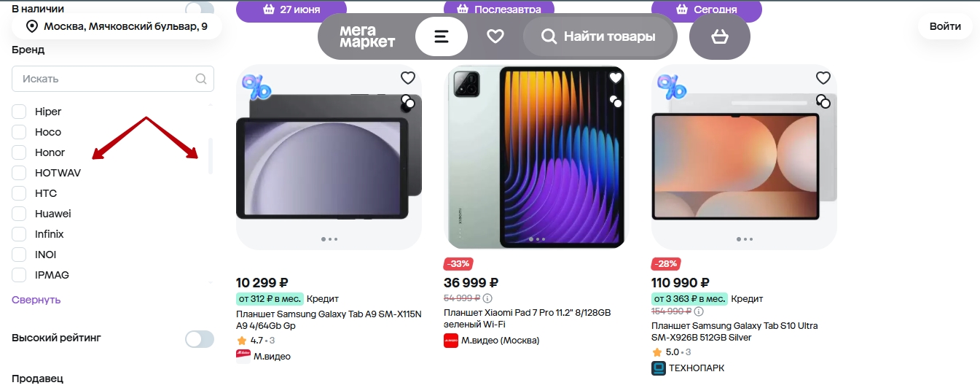Add to cart with Сегодня delivery button
Viewport: 980px width, 388px height.
[706, 10]
